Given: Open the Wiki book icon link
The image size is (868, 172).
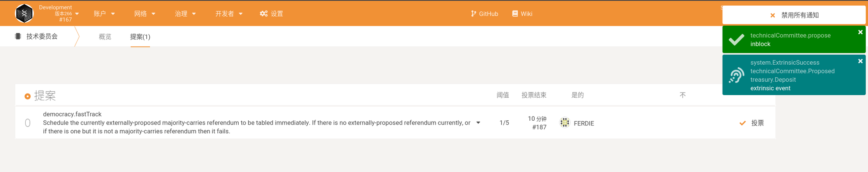Looking at the screenshot, I should pos(515,14).
